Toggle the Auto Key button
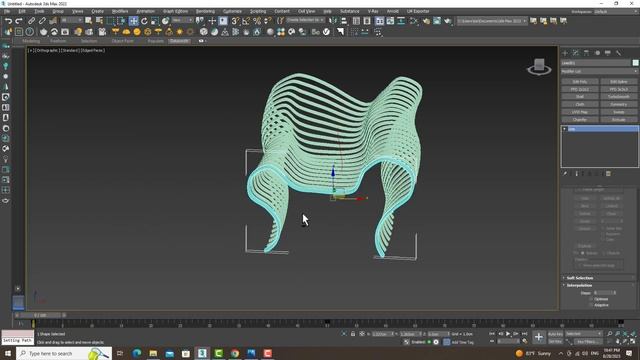This screenshot has height=360, width=640. [x=555, y=334]
